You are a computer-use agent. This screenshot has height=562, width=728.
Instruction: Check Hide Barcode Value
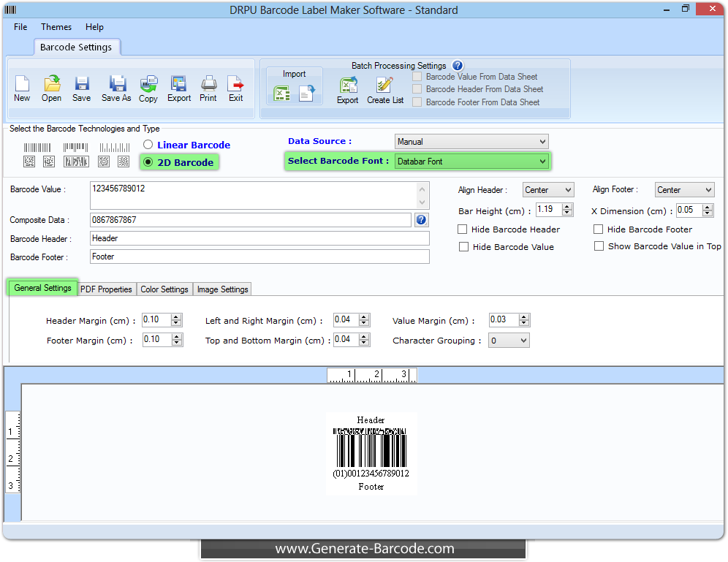pyautogui.click(x=464, y=247)
